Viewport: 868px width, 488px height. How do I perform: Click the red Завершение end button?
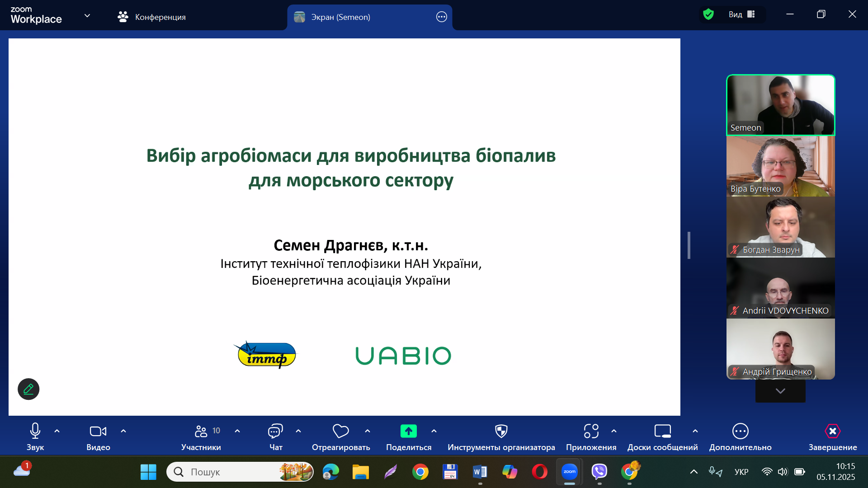832,432
